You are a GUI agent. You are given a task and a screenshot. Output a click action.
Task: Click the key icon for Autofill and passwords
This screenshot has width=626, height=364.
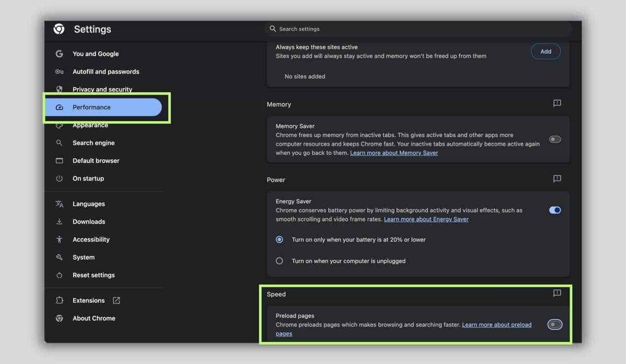[59, 71]
